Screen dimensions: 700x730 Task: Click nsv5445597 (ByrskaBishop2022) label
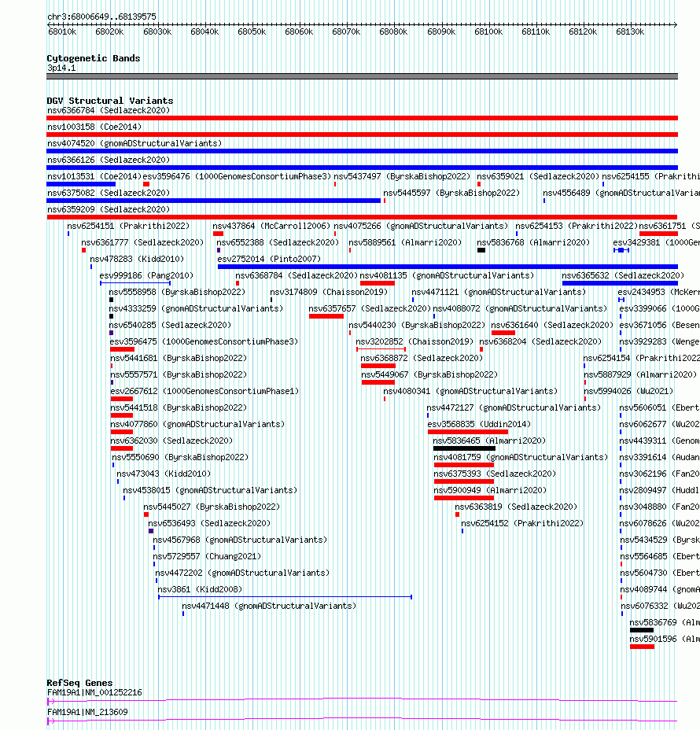451,193
